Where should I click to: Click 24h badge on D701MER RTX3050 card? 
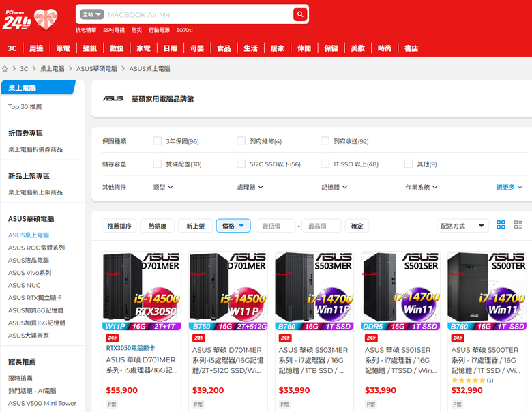click(x=112, y=338)
